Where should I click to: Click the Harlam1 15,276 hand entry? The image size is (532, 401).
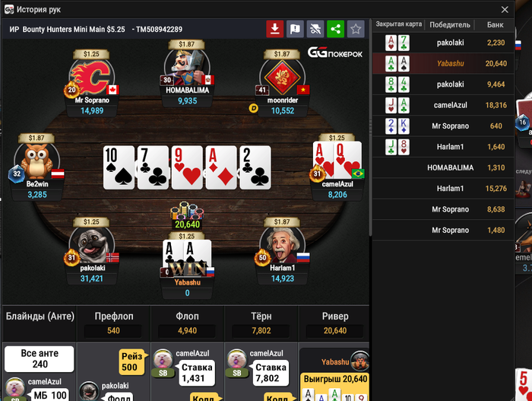(x=443, y=189)
